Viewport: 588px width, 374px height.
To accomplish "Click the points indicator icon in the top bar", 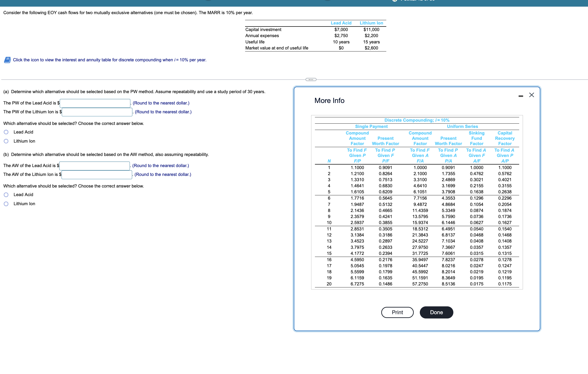I will 394,1.
